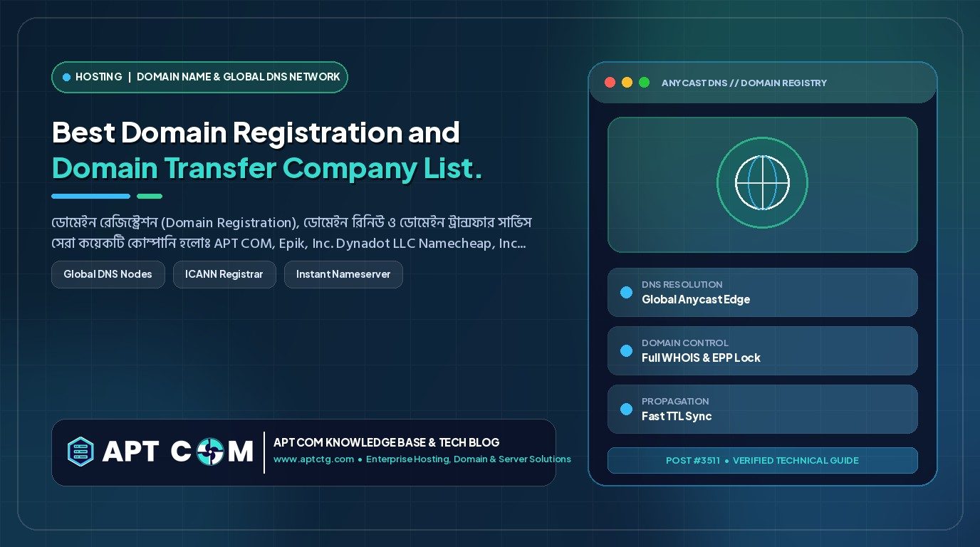Click the fan-shaped O in the APT COM logo
Screen dimensions: 980x547
coord(209,452)
